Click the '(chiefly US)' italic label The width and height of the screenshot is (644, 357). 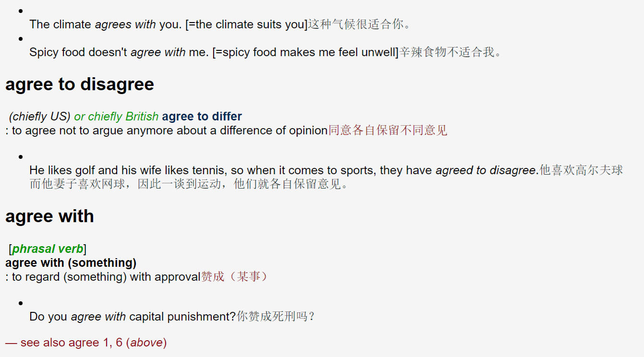tap(40, 116)
